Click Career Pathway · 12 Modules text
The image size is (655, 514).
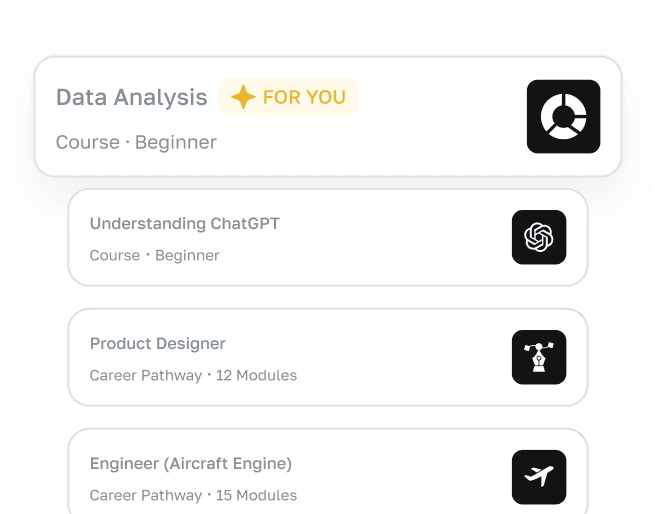[x=193, y=375]
